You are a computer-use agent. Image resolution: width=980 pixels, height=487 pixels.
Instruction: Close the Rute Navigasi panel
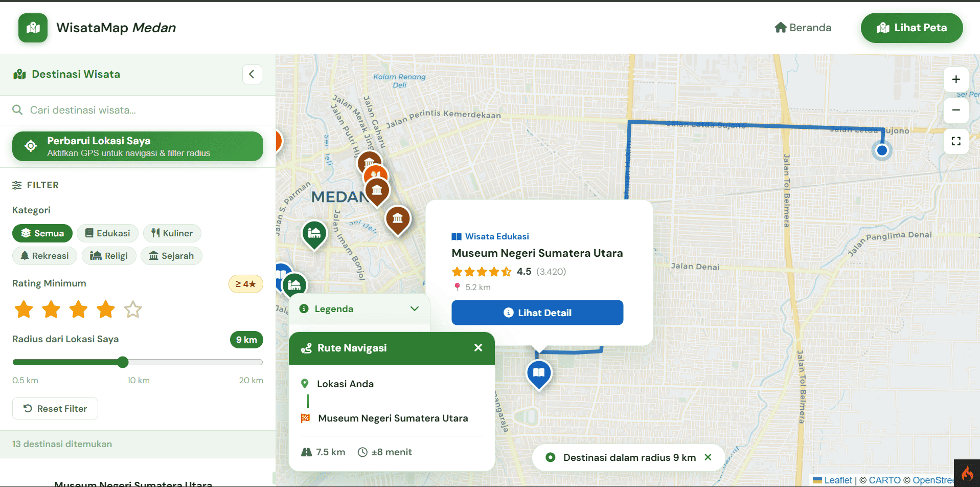click(x=478, y=348)
